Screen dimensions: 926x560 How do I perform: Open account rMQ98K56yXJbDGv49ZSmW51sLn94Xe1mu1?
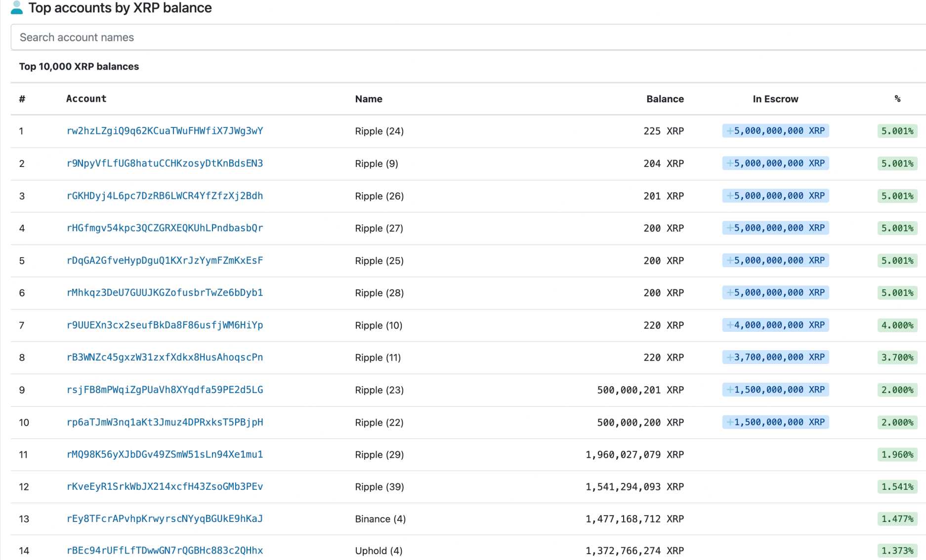(165, 454)
